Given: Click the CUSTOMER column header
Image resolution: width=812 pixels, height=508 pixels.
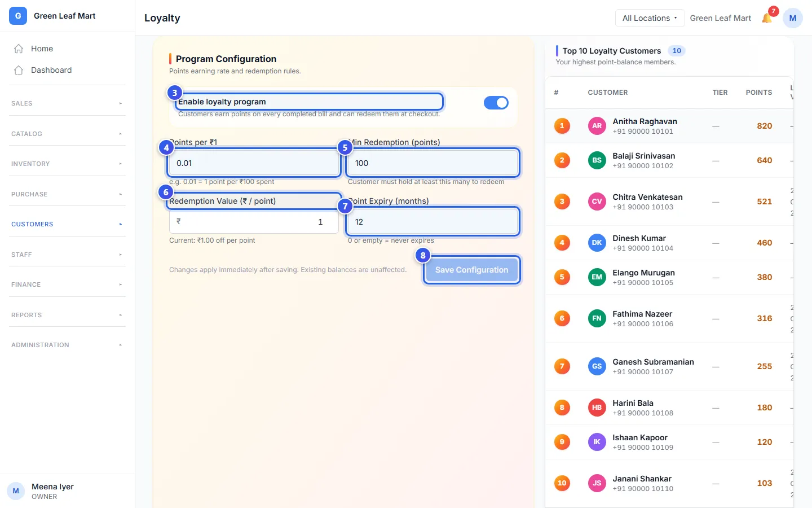Looking at the screenshot, I should pyautogui.click(x=608, y=93).
